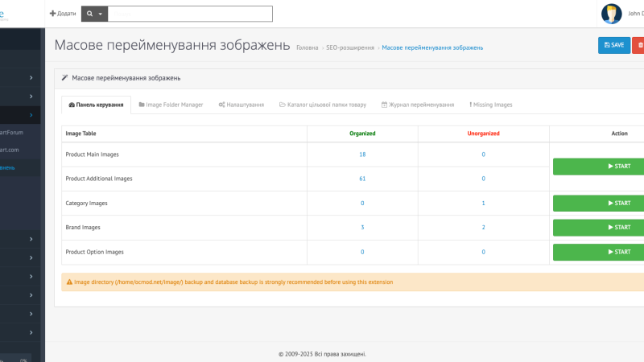Click the Unorganized column header
Image resolution: width=644 pixels, height=362 pixels.
pos(484,134)
